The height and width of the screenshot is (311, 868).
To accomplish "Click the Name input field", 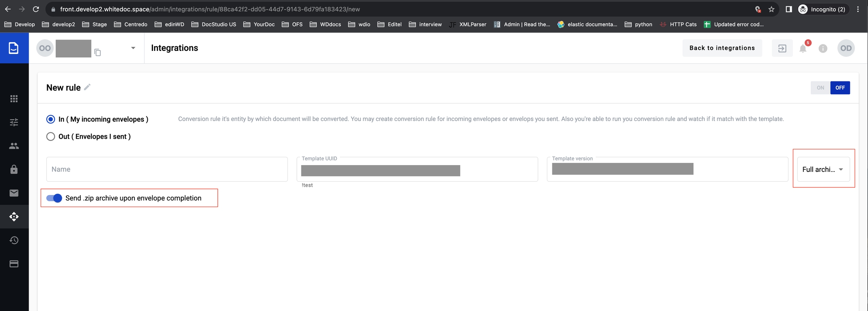I will pos(167,169).
